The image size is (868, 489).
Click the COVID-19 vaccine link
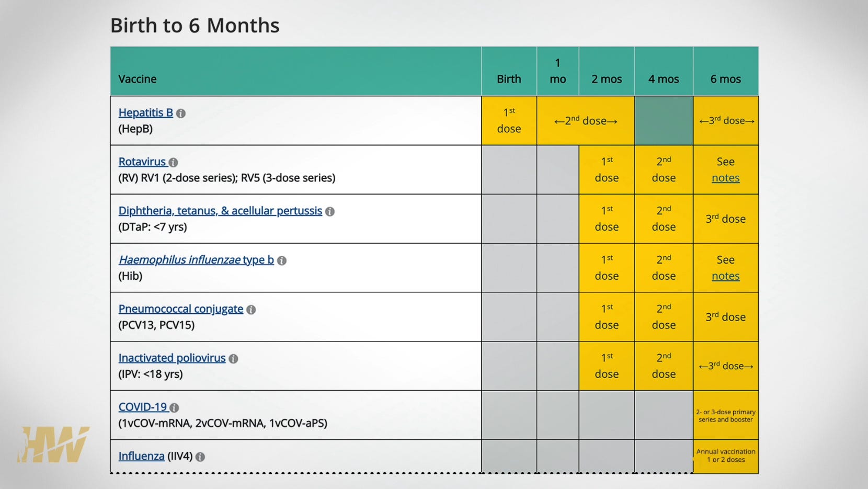coord(142,407)
